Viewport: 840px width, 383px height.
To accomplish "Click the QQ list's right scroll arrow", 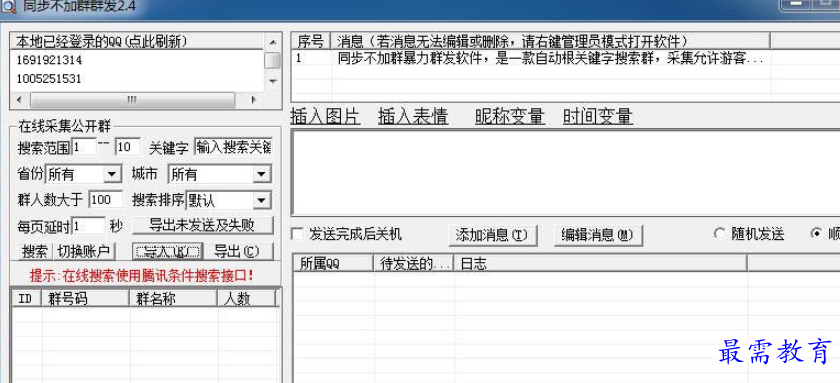I will (253, 100).
